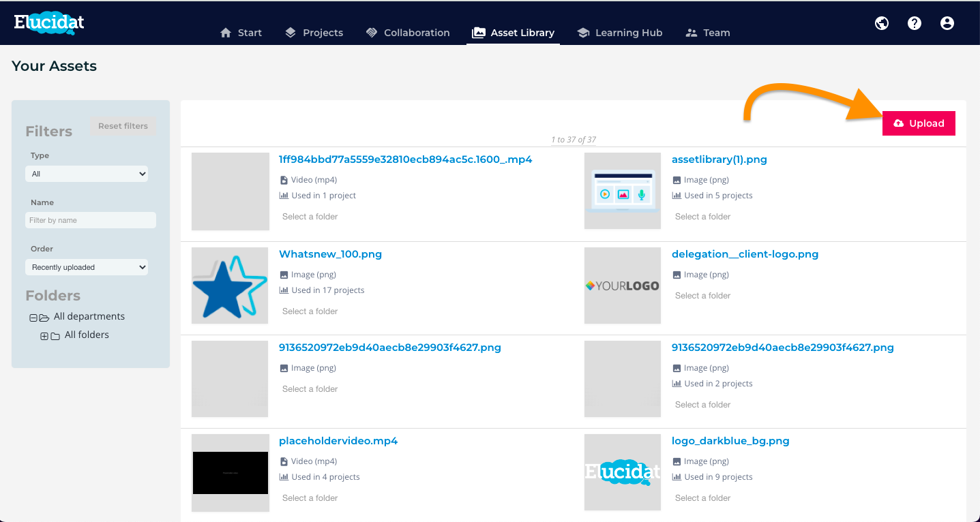The width and height of the screenshot is (980, 522).
Task: Click the Video (mp4) file icon for placeholdervideo
Action: point(284,461)
